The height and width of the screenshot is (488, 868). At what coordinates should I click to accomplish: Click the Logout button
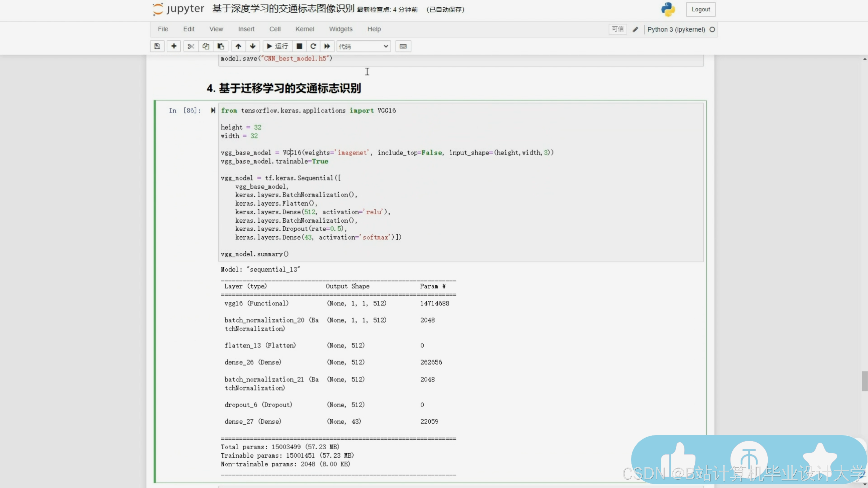(701, 9)
